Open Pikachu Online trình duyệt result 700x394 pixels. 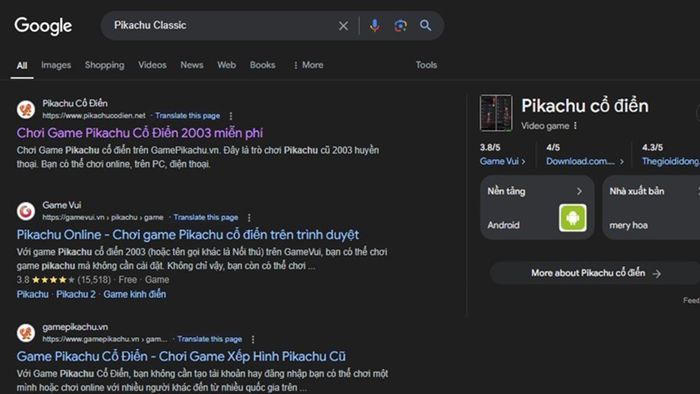pos(188,235)
